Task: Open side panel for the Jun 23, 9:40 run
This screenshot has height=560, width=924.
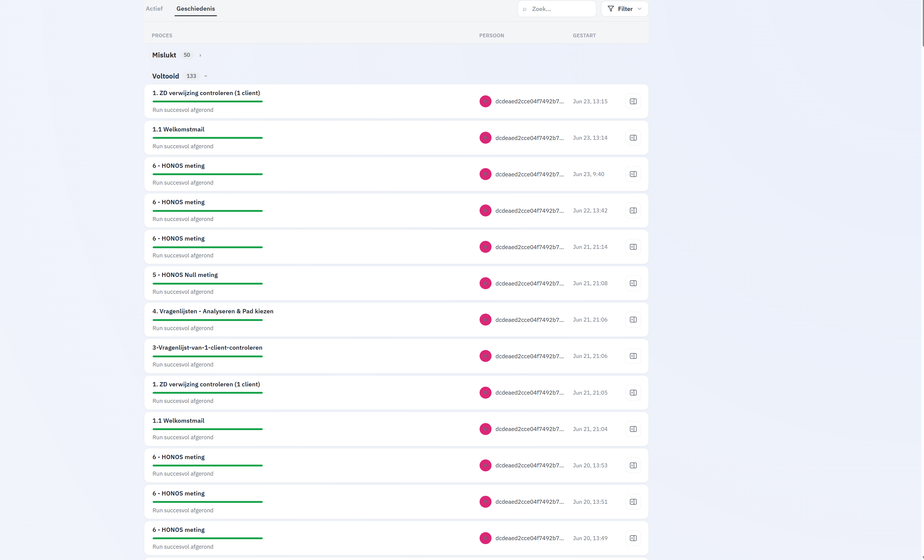Action: 633,174
